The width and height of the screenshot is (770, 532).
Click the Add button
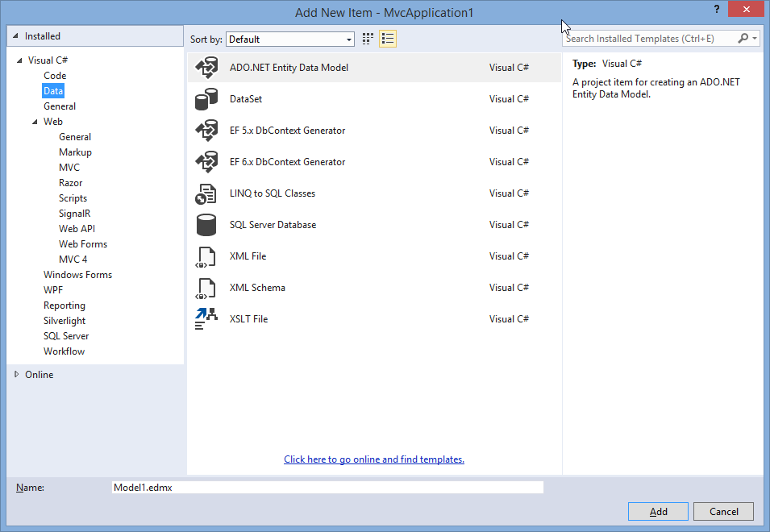tap(658, 511)
